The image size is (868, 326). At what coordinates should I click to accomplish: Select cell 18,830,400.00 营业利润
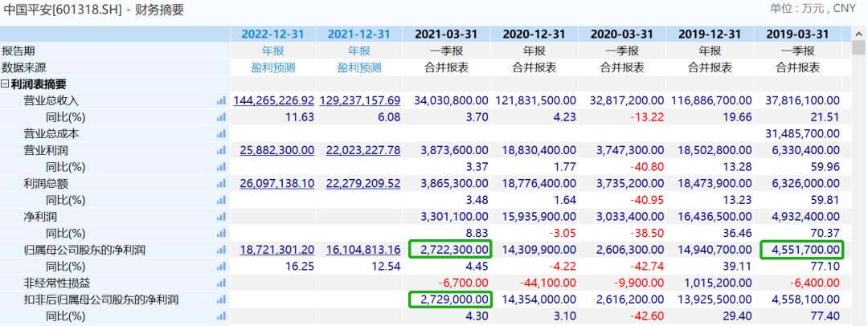tap(538, 150)
